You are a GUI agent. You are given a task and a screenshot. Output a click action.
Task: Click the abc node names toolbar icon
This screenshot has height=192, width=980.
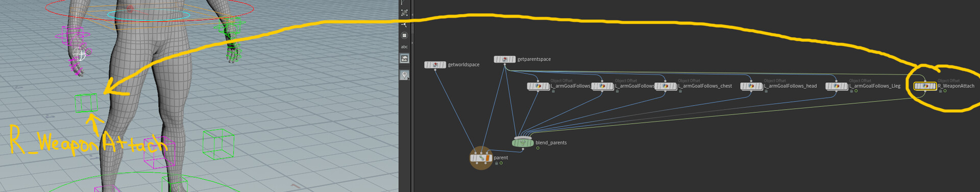click(404, 47)
